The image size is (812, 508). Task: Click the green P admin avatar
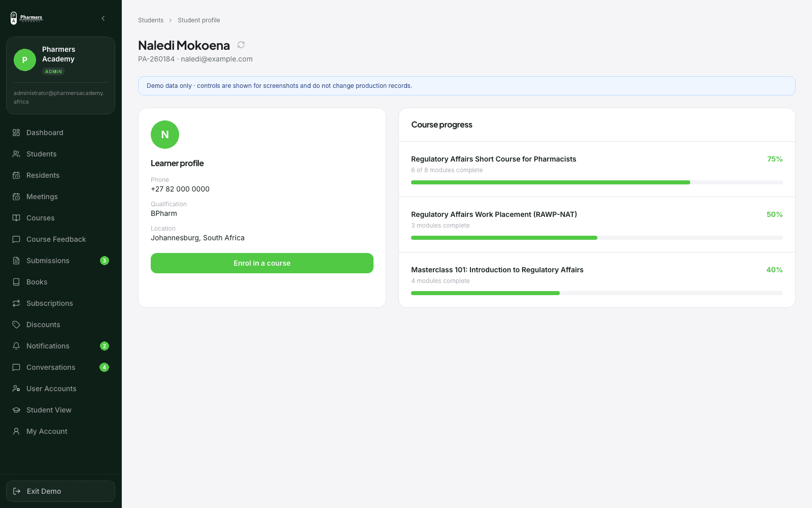[25, 60]
